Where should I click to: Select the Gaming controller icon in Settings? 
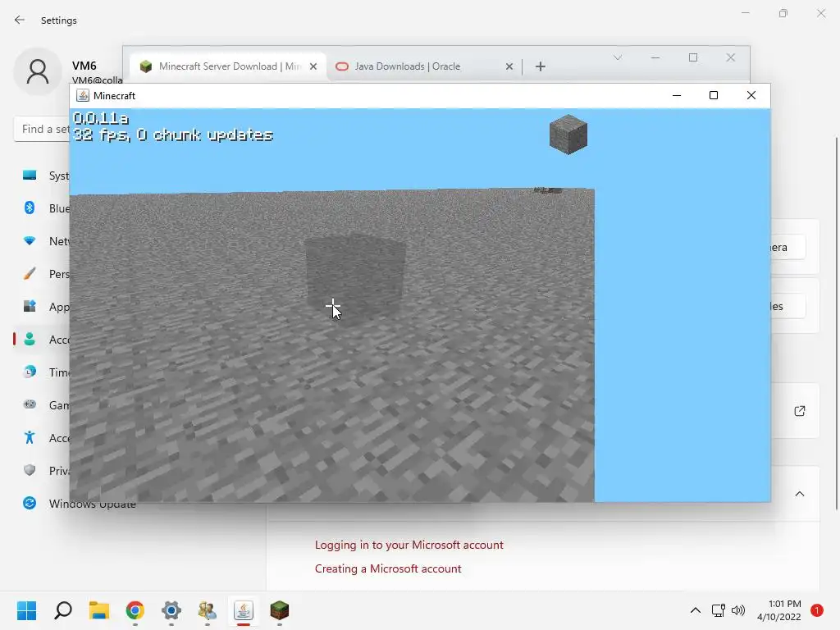[30, 404]
